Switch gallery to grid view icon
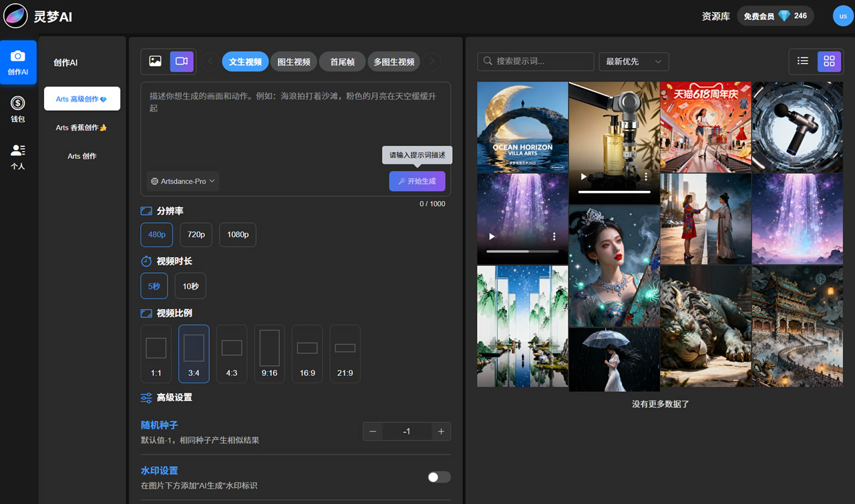The width and height of the screenshot is (855, 504). pyautogui.click(x=829, y=61)
